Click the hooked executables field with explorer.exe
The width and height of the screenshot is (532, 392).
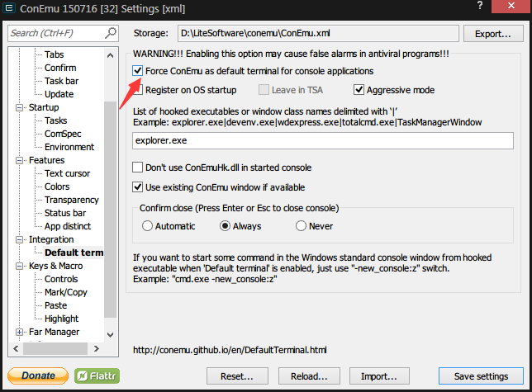tap(323, 140)
